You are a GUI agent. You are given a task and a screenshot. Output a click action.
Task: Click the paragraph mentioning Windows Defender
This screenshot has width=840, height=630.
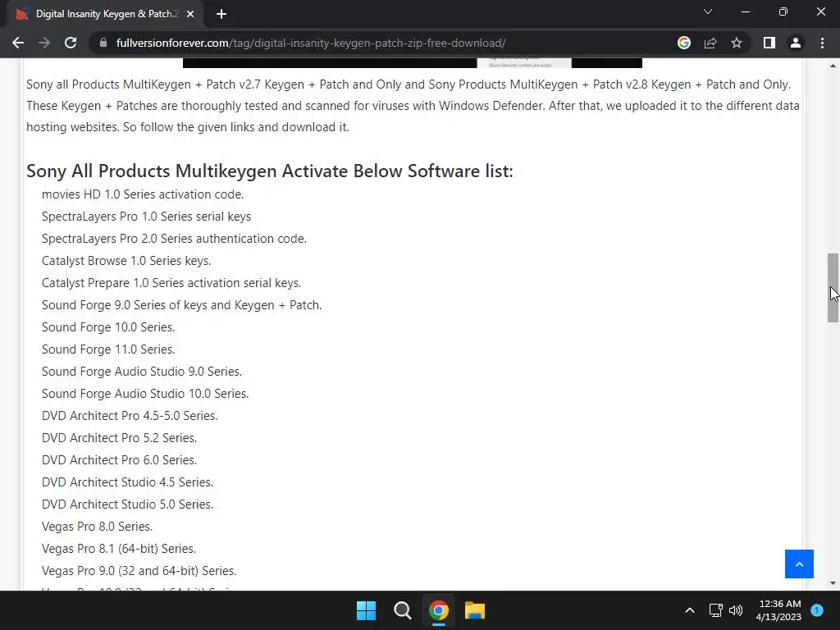(x=413, y=106)
